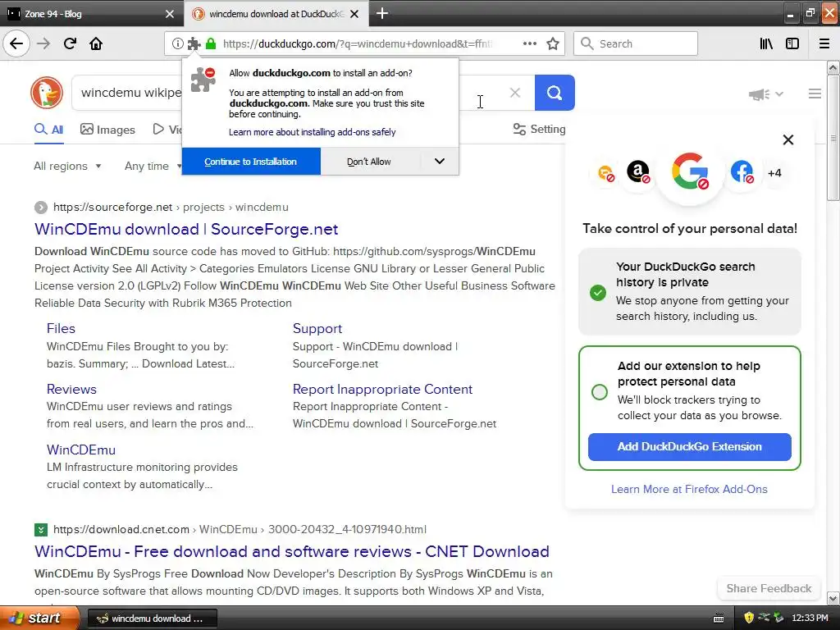Click the Google tracker icon
Image resolution: width=840 pixels, height=630 pixels.
690,172
